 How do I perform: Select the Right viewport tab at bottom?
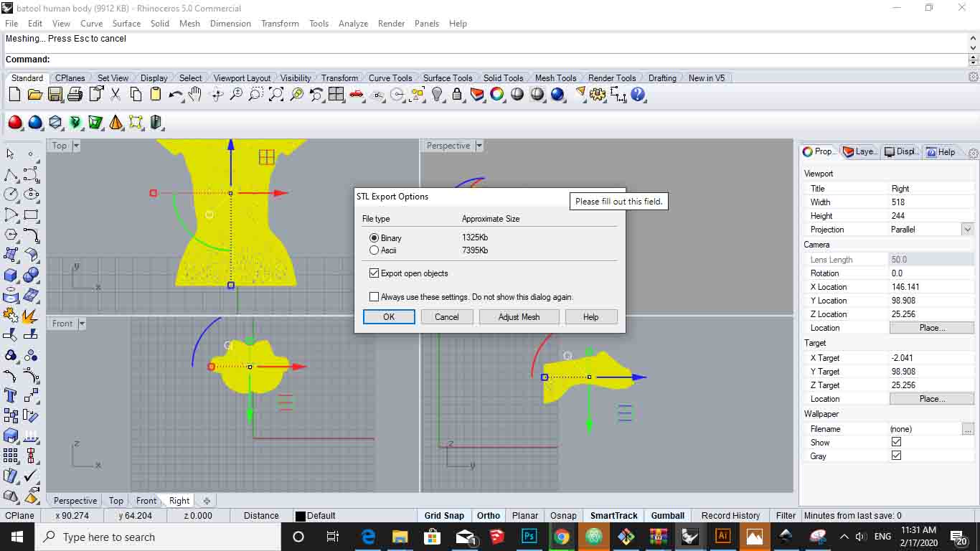179,501
